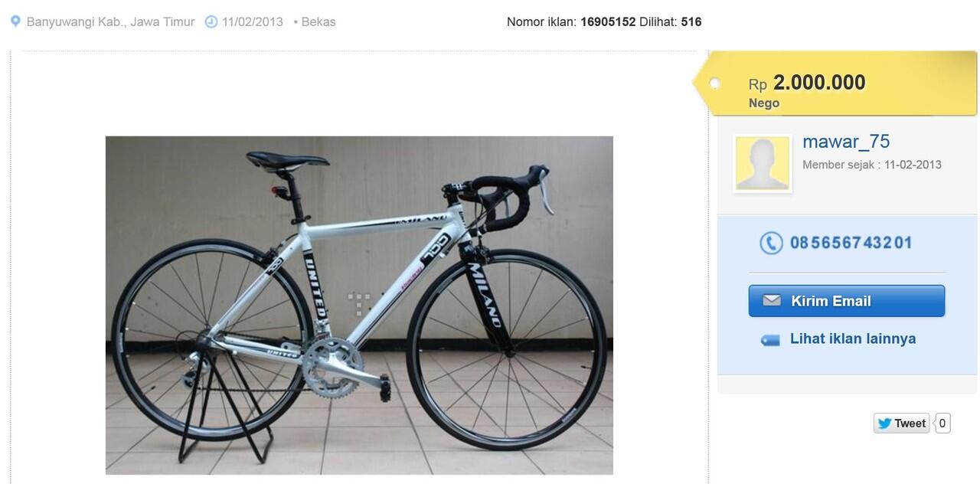This screenshot has width=980, height=484.
Task: Click the Tweet button
Action: 902,423
